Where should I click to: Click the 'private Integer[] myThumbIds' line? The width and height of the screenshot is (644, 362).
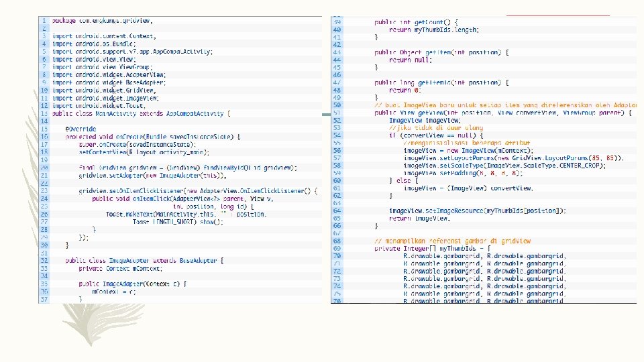point(433,249)
